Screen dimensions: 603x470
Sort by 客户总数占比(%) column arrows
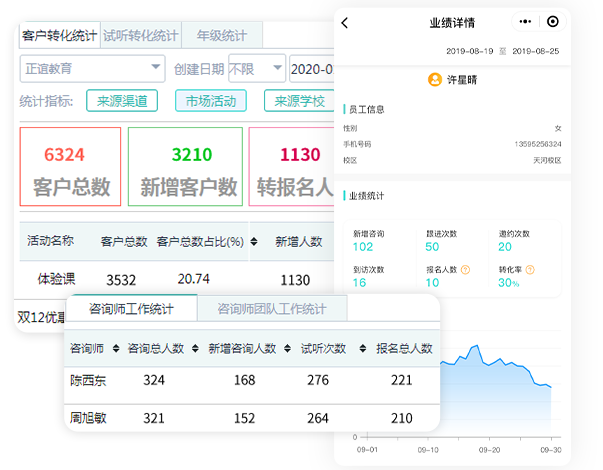[254, 241]
